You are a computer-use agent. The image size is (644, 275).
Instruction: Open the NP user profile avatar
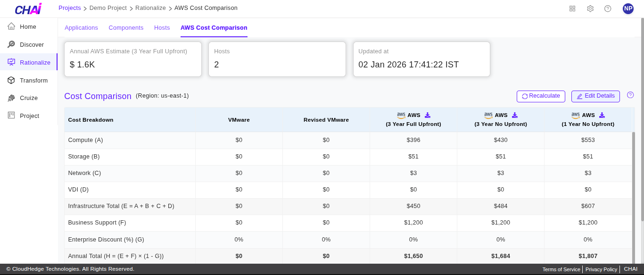pos(628,8)
